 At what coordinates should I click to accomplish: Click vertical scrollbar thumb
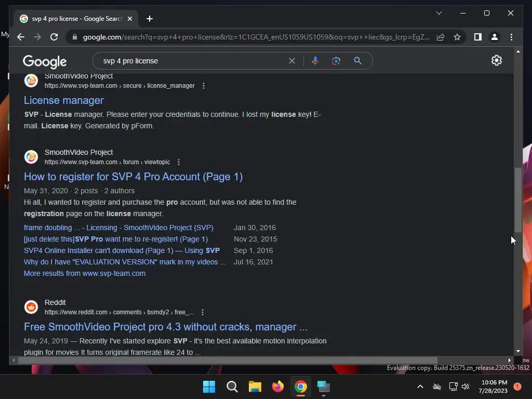click(518, 200)
